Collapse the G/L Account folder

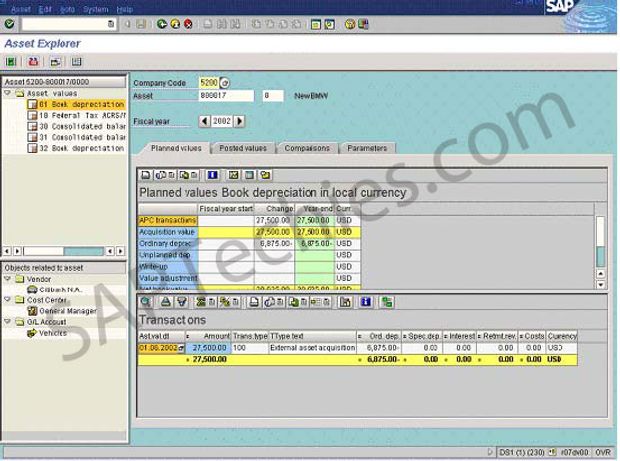tap(7, 321)
